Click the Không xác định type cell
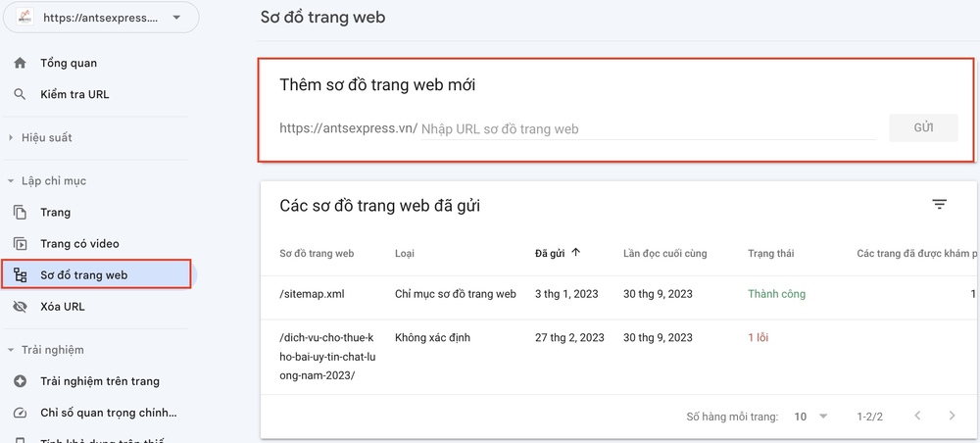980x443 pixels. coord(432,338)
